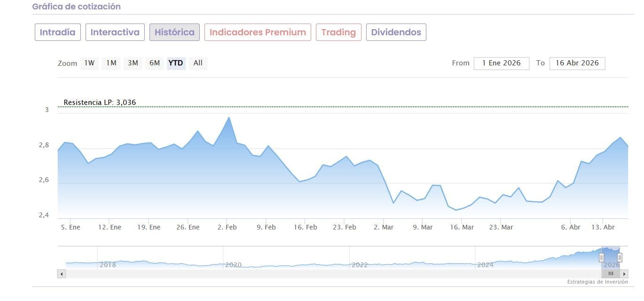Go to the Trading tab
The image size is (644, 301).
(x=338, y=32)
